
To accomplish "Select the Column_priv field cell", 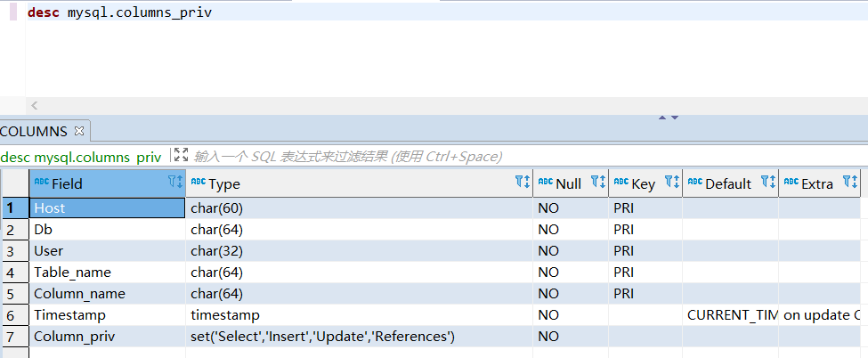I will (75, 337).
